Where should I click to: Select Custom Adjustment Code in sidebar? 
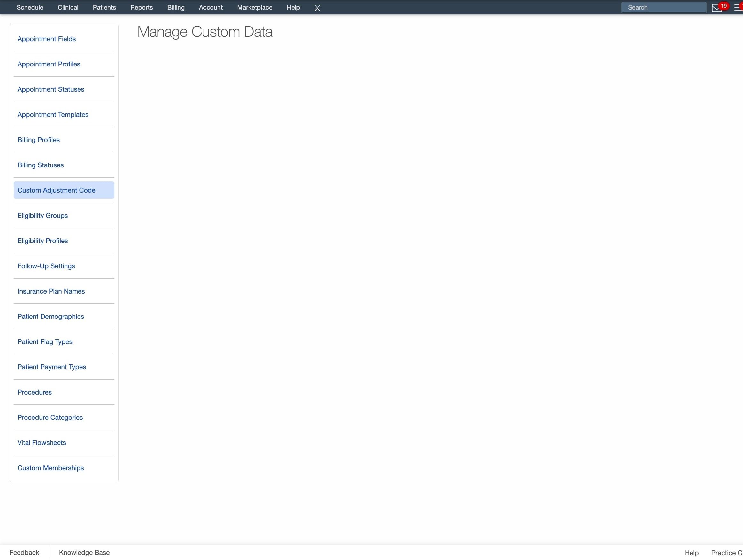(64, 190)
